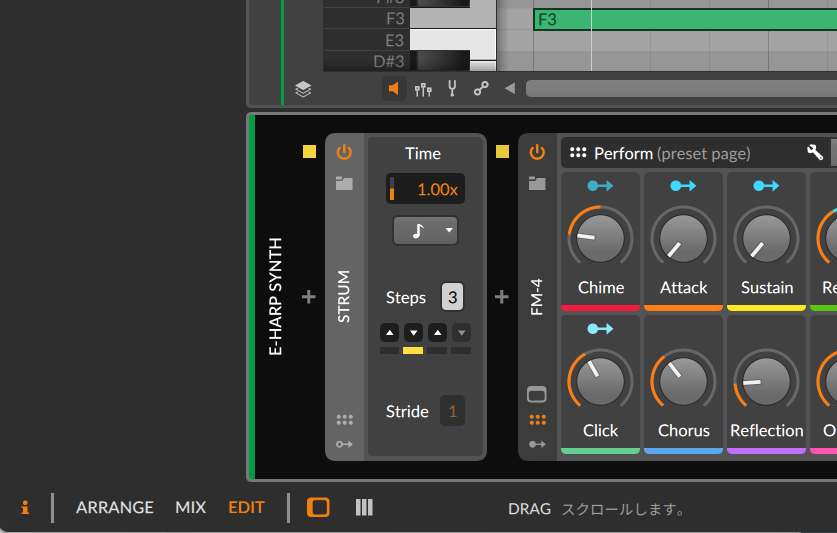Toggle STRUM device power button

coord(344,152)
